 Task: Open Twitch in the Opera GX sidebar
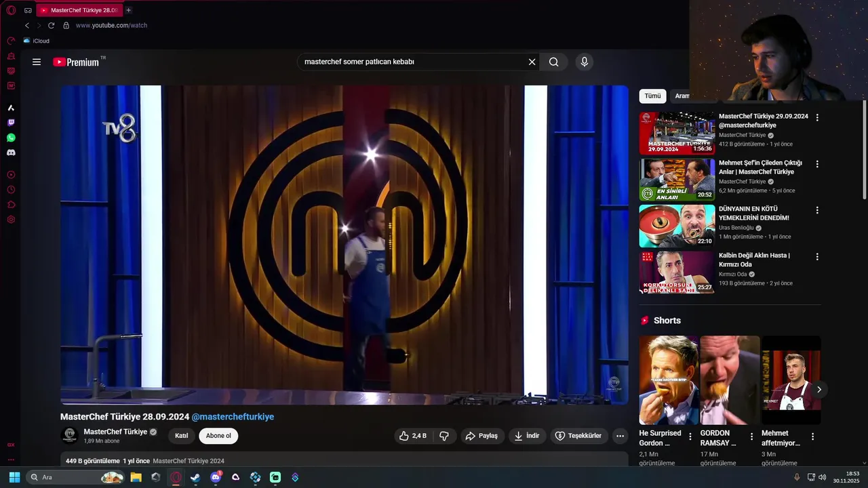11,123
